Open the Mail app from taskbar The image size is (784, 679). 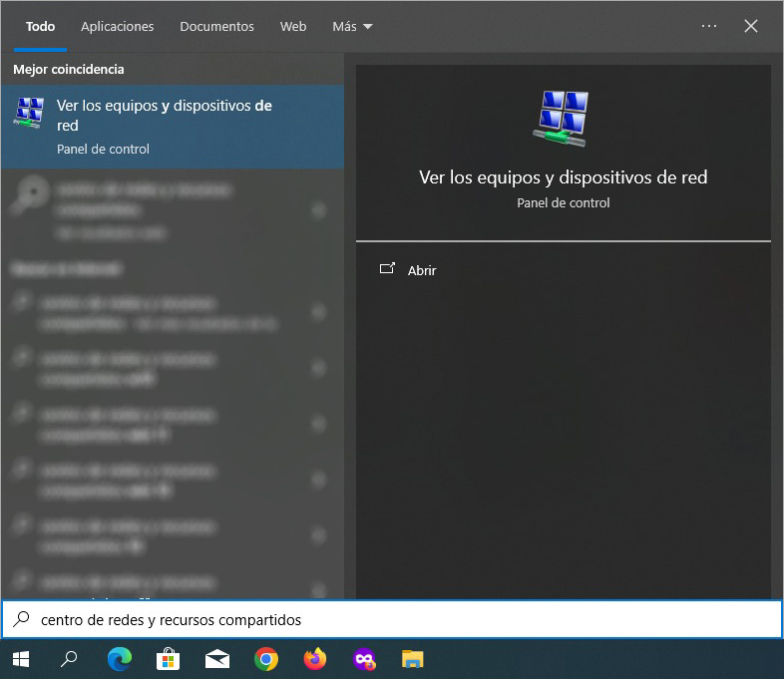[216, 659]
